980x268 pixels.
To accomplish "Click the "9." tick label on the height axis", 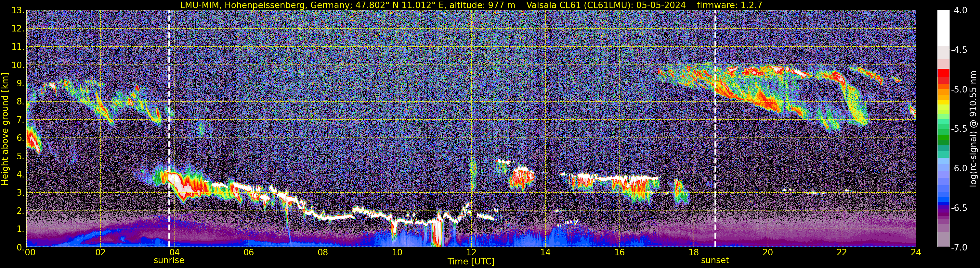I will [x=20, y=83].
